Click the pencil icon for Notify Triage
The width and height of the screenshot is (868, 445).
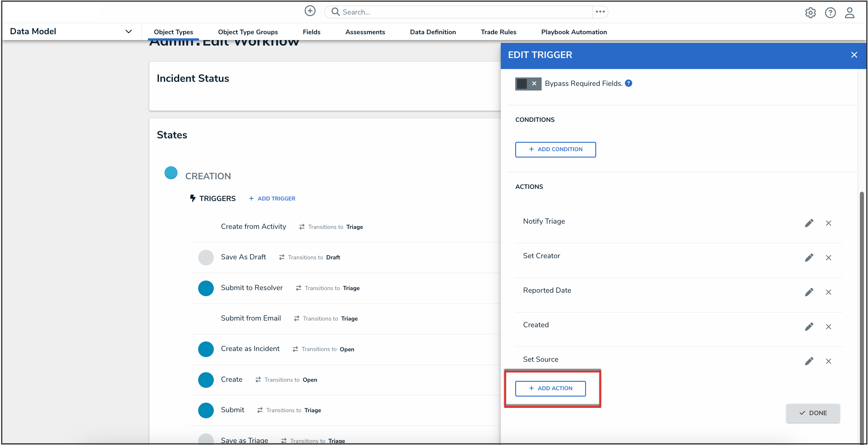tap(809, 223)
